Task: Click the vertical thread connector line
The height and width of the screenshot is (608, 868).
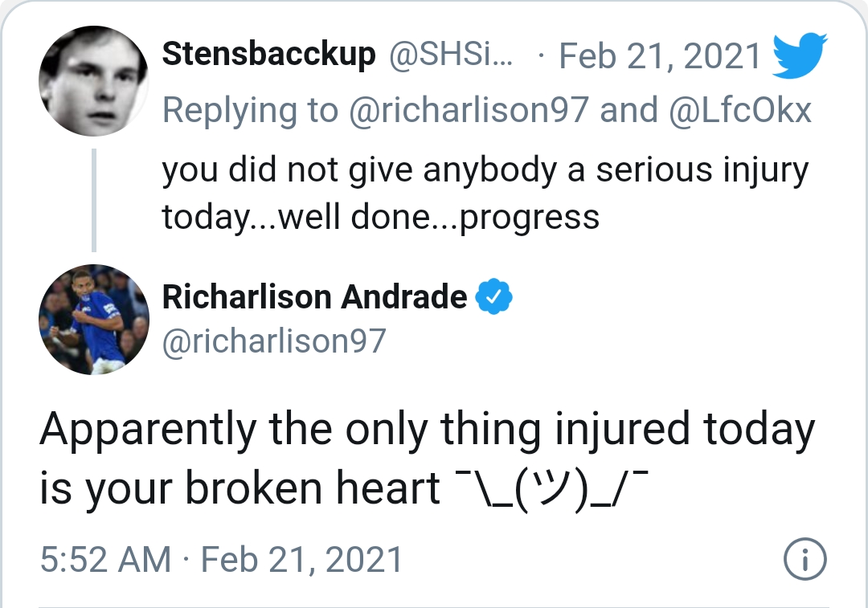Action: pos(93,200)
